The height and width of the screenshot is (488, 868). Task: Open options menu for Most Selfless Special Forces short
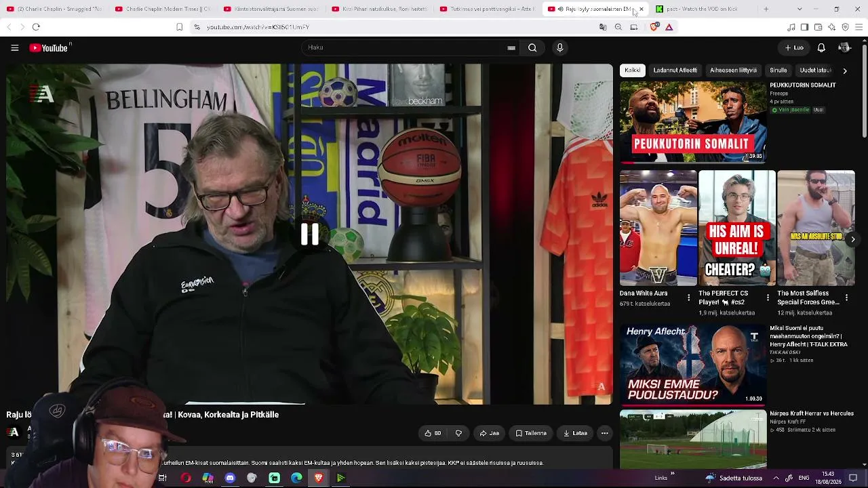[x=846, y=298]
